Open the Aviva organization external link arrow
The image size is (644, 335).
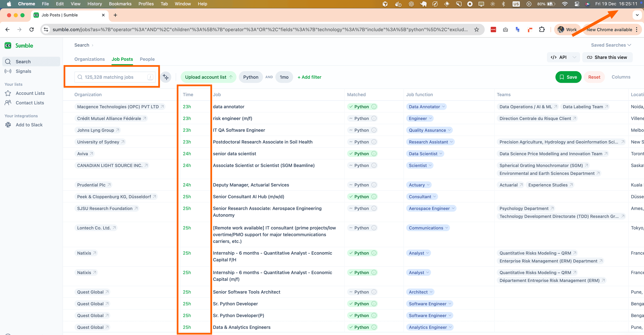click(x=92, y=154)
